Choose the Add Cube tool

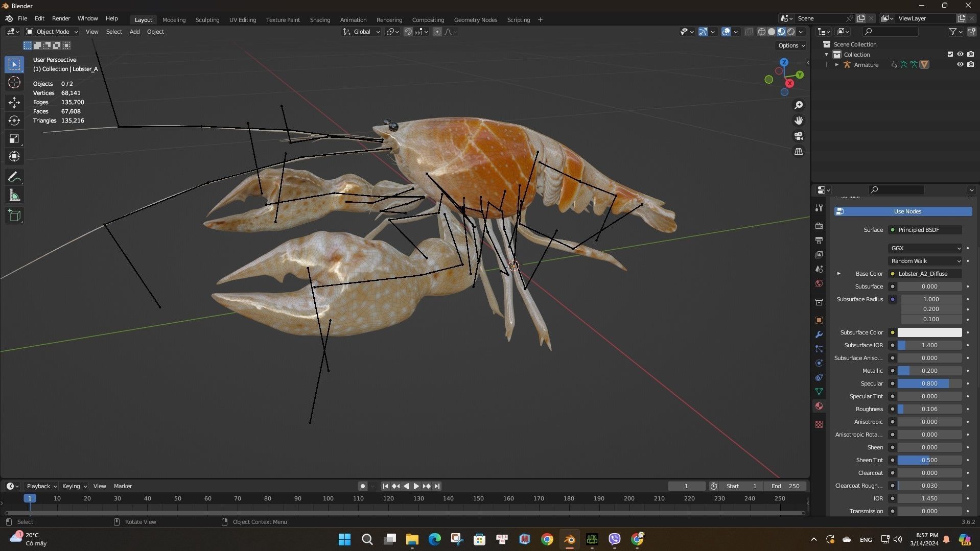coord(14,215)
